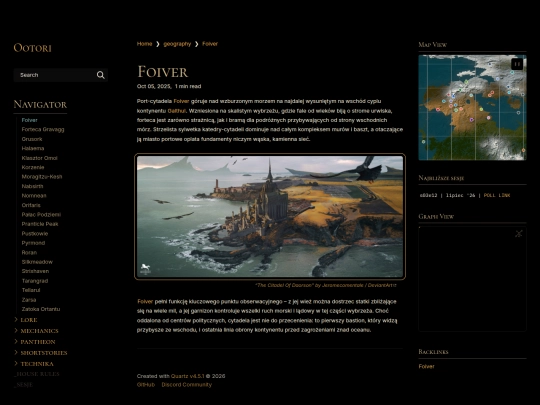Click the Navigator heading
The width and height of the screenshot is (540, 405).
pyautogui.click(x=40, y=105)
